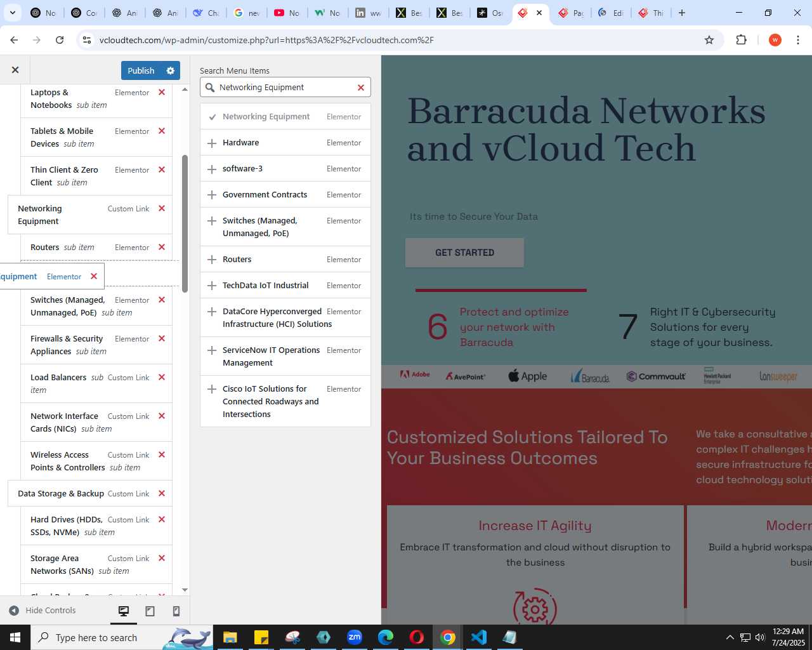
Task: Remove Switches (Managed, Unmanaged, PoE) sub item
Action: (x=162, y=300)
